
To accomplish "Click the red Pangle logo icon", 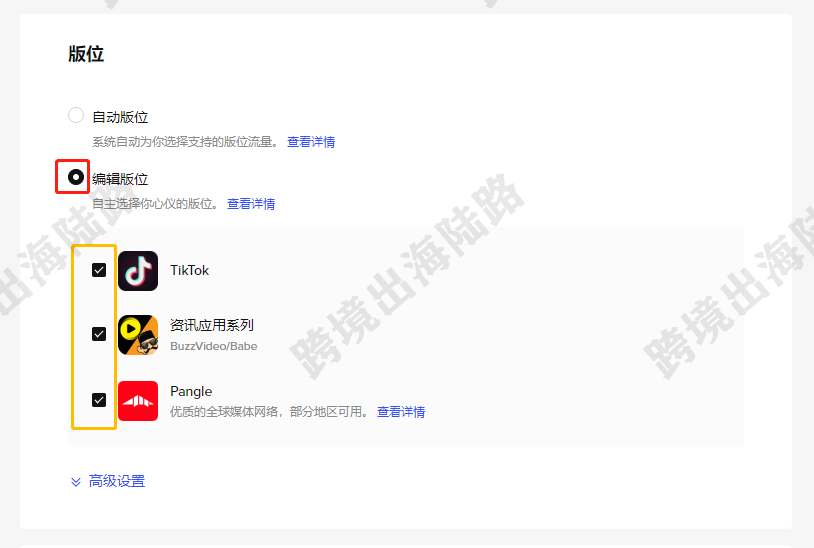I will click(138, 401).
